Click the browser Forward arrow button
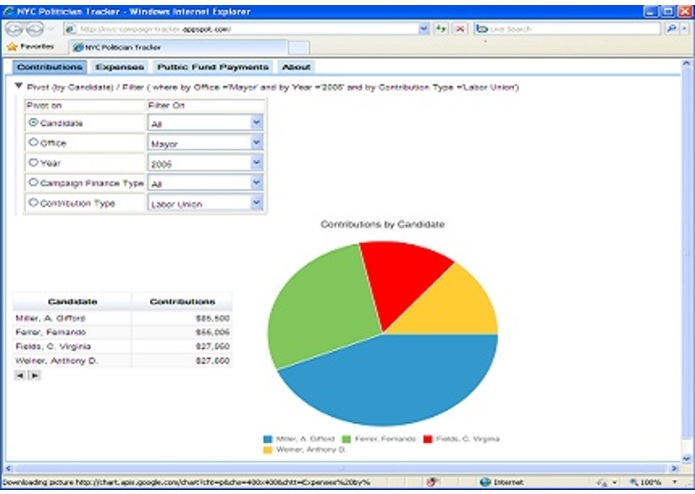Viewport: 695px width, 494px height. coord(35,29)
